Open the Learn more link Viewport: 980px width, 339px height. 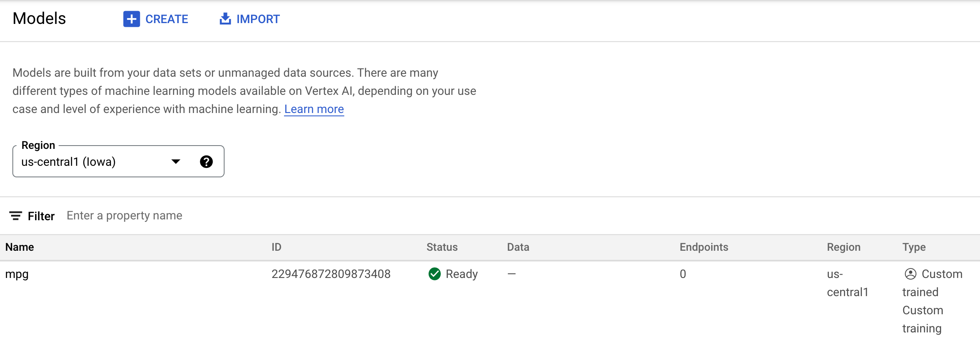314,109
